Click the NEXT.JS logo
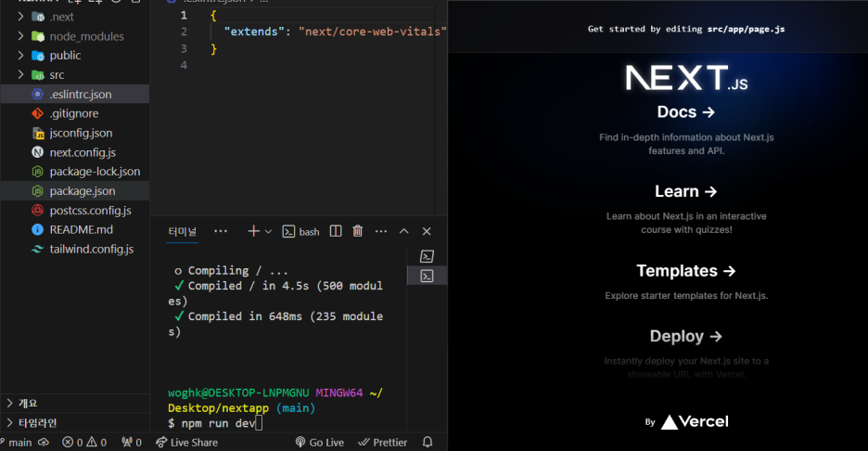The image size is (868, 451). [686, 78]
